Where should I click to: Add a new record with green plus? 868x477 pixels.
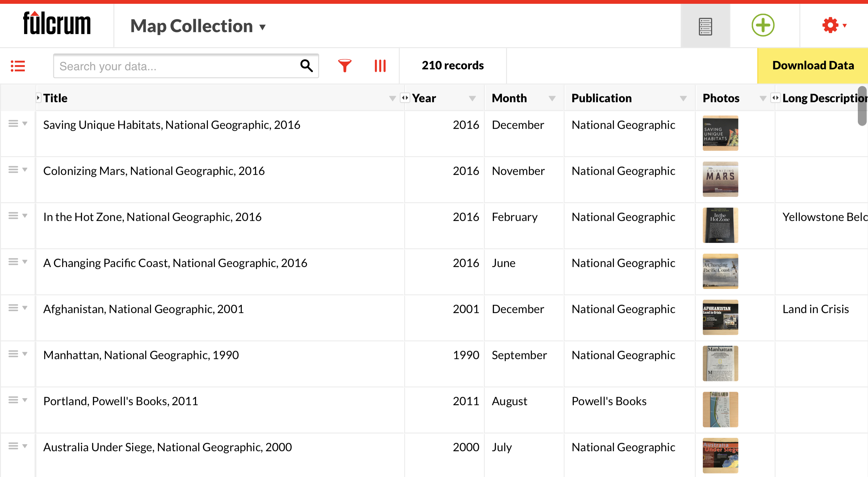tap(763, 25)
